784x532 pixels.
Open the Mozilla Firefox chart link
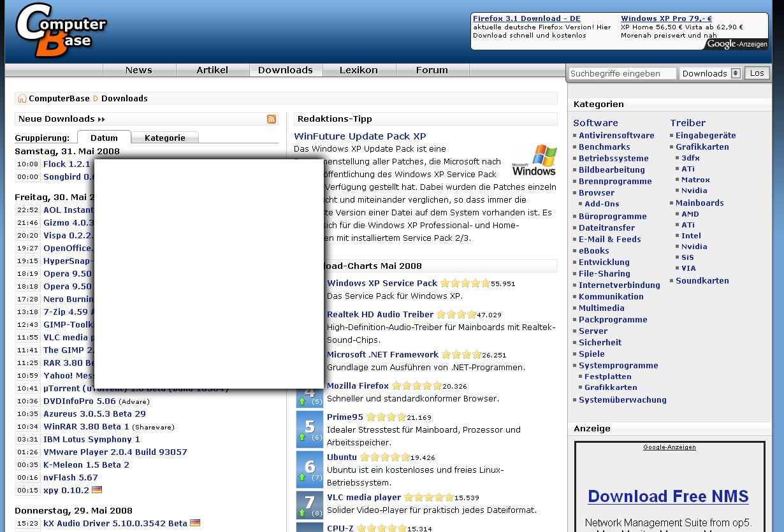coord(358,386)
